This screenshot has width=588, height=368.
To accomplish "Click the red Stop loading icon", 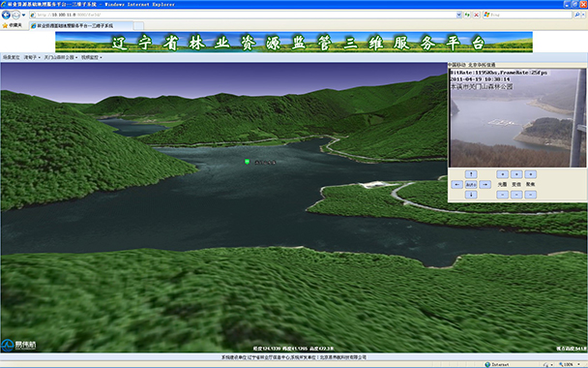I will 476,15.
